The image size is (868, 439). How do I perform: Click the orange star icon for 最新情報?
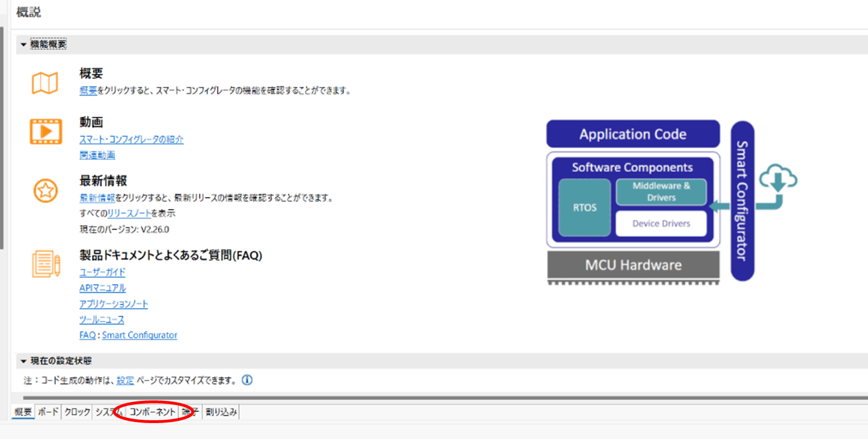point(44,191)
